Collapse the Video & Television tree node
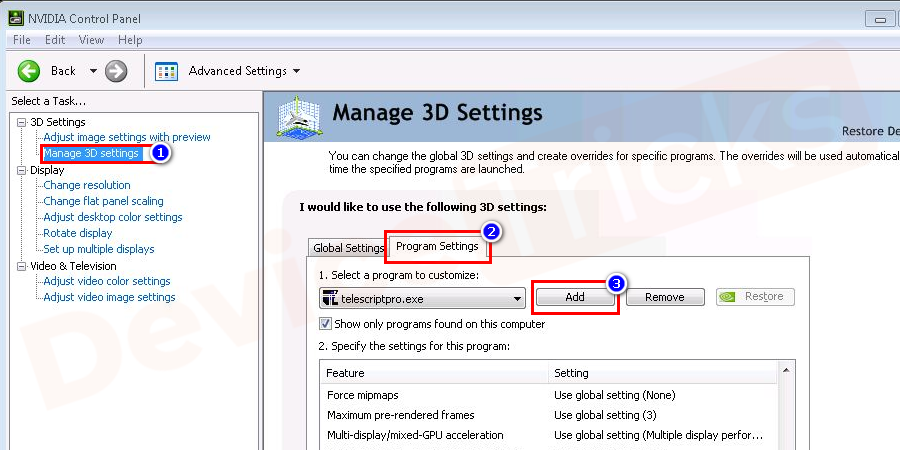This screenshot has height=450, width=900. click(22, 266)
